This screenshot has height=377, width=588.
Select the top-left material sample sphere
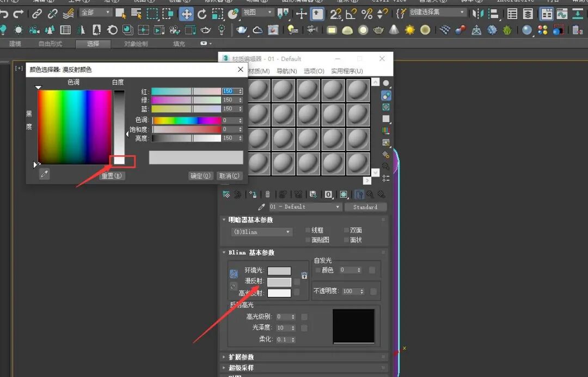point(259,90)
